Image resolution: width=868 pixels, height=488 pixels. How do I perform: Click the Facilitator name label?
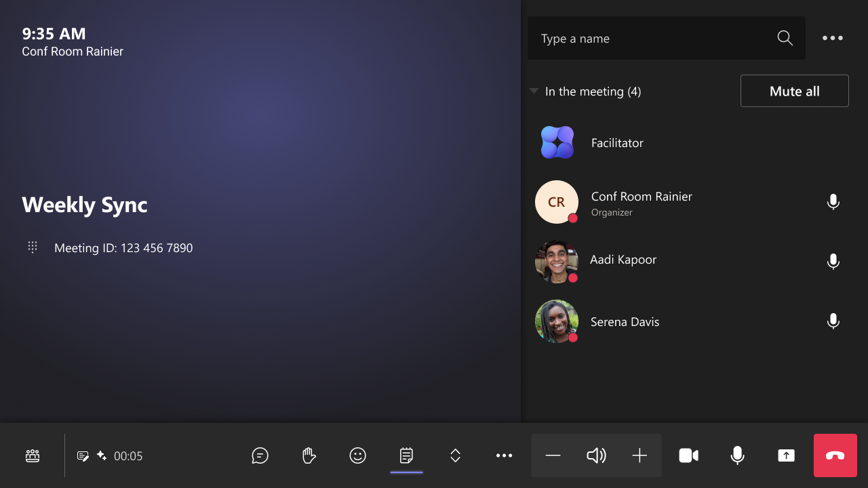(x=617, y=143)
